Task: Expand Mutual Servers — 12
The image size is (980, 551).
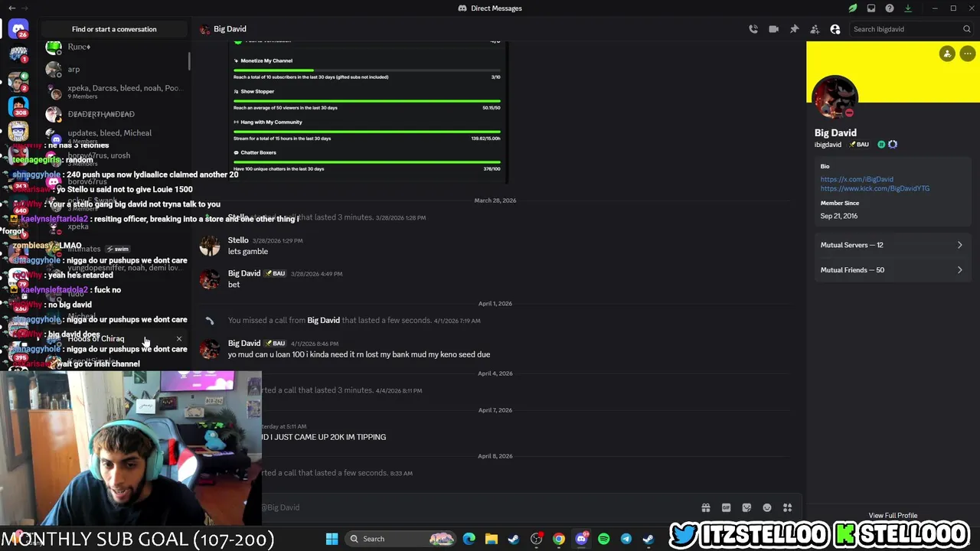Action: click(x=892, y=245)
